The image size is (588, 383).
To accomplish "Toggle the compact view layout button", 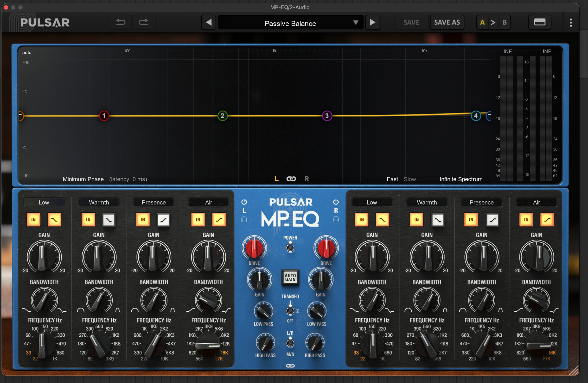I will [540, 22].
